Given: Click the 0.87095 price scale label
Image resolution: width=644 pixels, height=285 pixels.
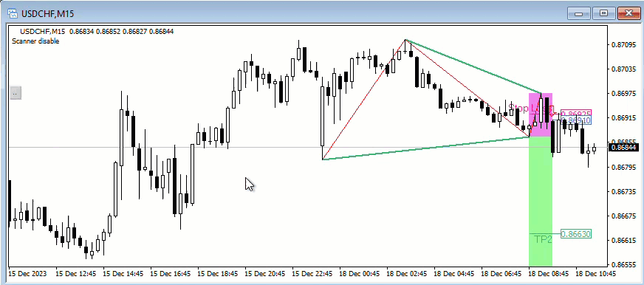Looking at the screenshot, I should tap(624, 44).
